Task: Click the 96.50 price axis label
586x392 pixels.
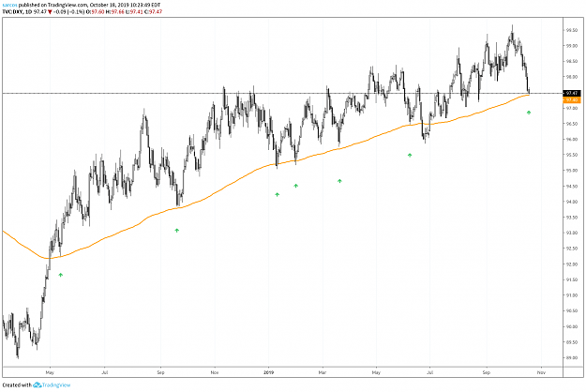Action: pos(571,124)
